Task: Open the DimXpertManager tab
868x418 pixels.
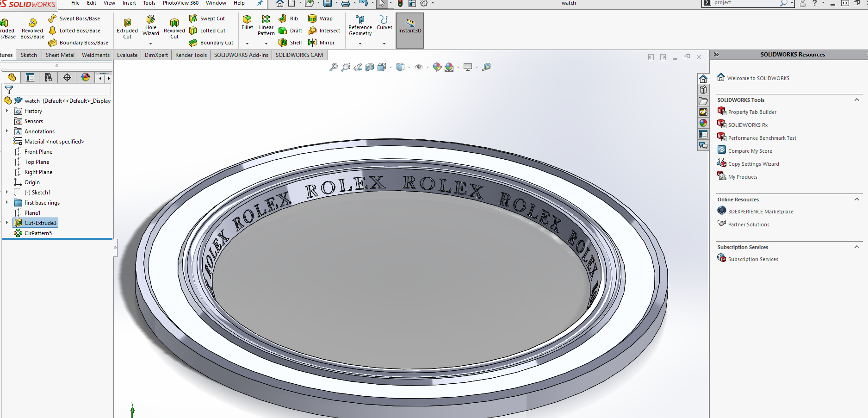Action: click(67, 77)
